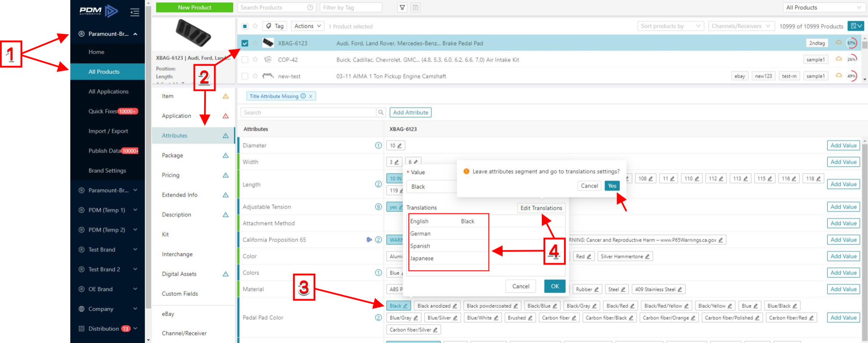
Task: Edit Diameter value 10 pencil icon
Action: pyautogui.click(x=399, y=146)
